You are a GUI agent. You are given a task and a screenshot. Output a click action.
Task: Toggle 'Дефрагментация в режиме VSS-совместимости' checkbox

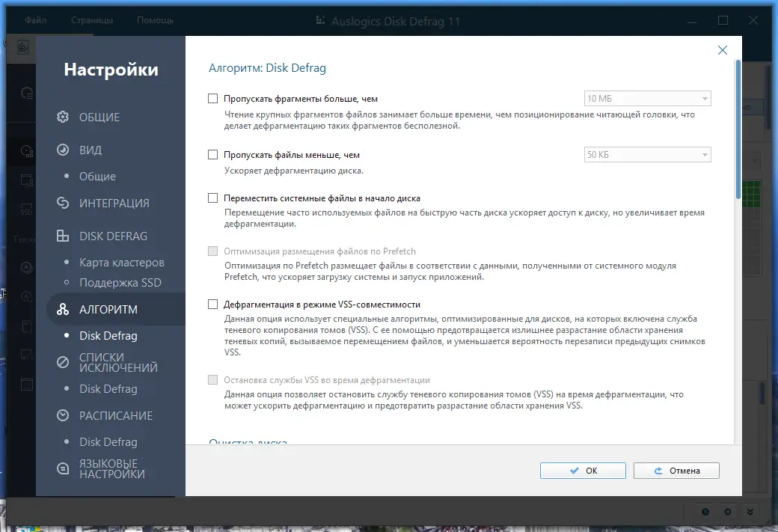[x=213, y=305]
